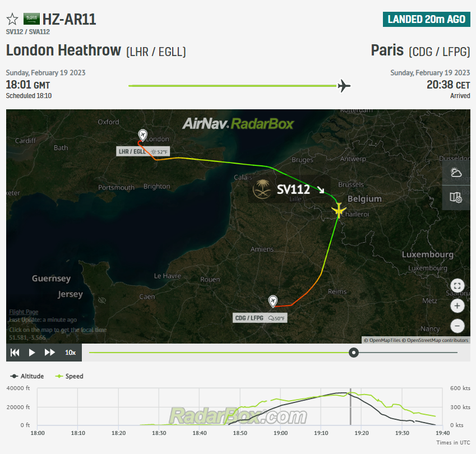
Task: Click the CDG / LFPG airport label
Action: pyautogui.click(x=260, y=318)
